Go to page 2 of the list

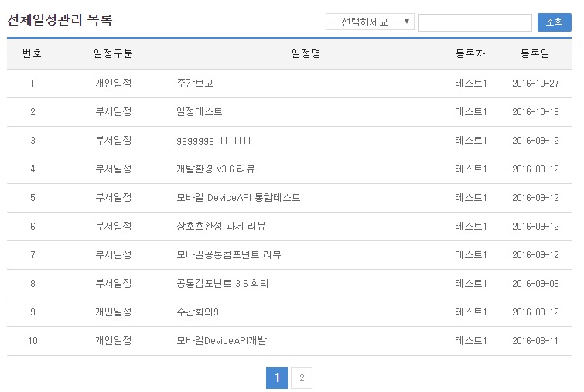[302, 378]
